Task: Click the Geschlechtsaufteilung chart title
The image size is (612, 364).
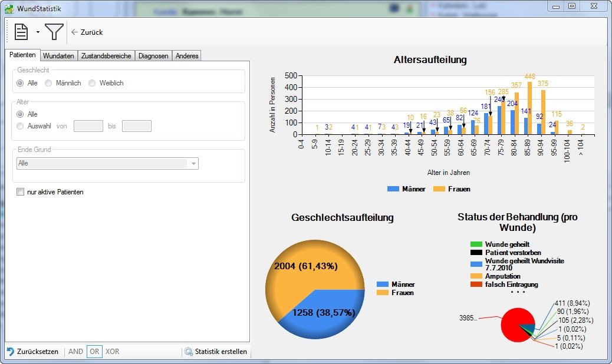Action: (343, 217)
